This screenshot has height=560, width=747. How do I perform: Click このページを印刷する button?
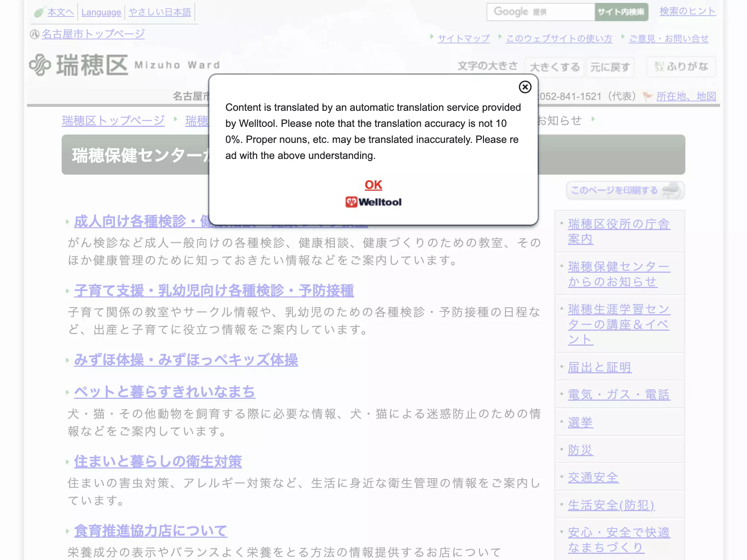[x=625, y=190]
